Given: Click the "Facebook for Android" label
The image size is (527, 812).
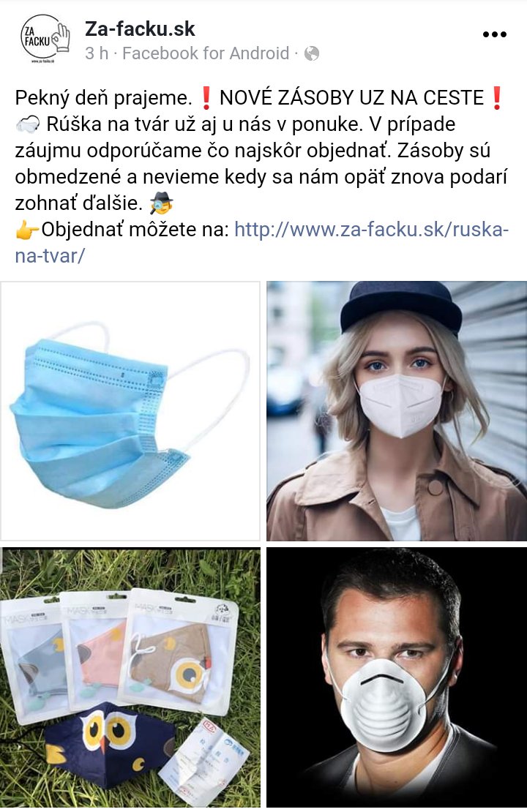Looking at the screenshot, I should tap(206, 53).
